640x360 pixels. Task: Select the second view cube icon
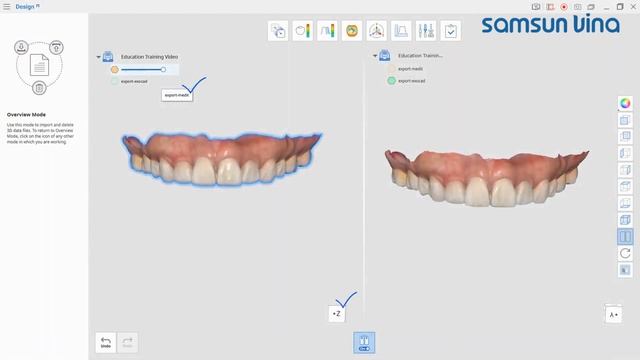coord(625,136)
